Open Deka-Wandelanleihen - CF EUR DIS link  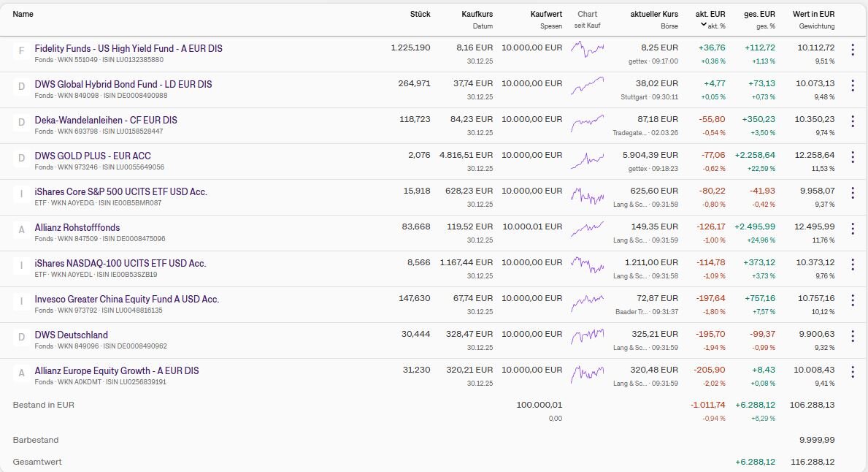106,120
